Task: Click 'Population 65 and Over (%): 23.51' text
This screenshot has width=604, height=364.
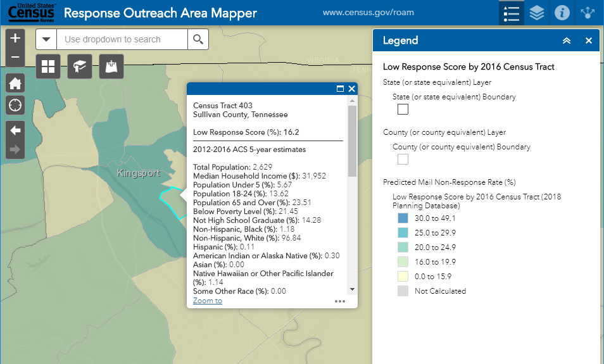Action: tap(252, 202)
